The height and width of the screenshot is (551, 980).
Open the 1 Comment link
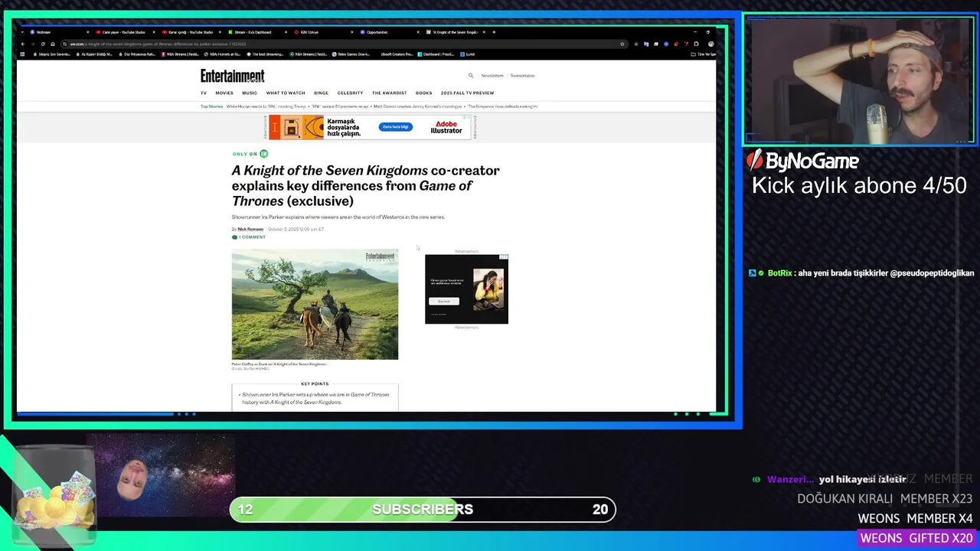[x=252, y=237]
